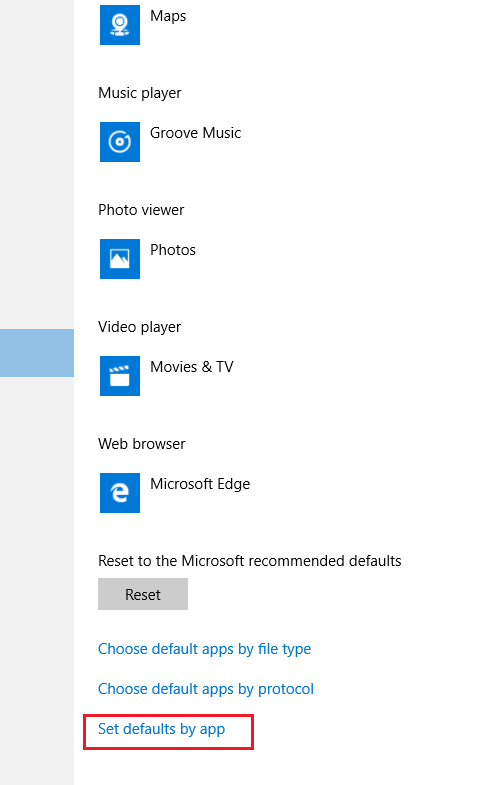Click the Music player section heading
The width and height of the screenshot is (496, 785).
140,93
